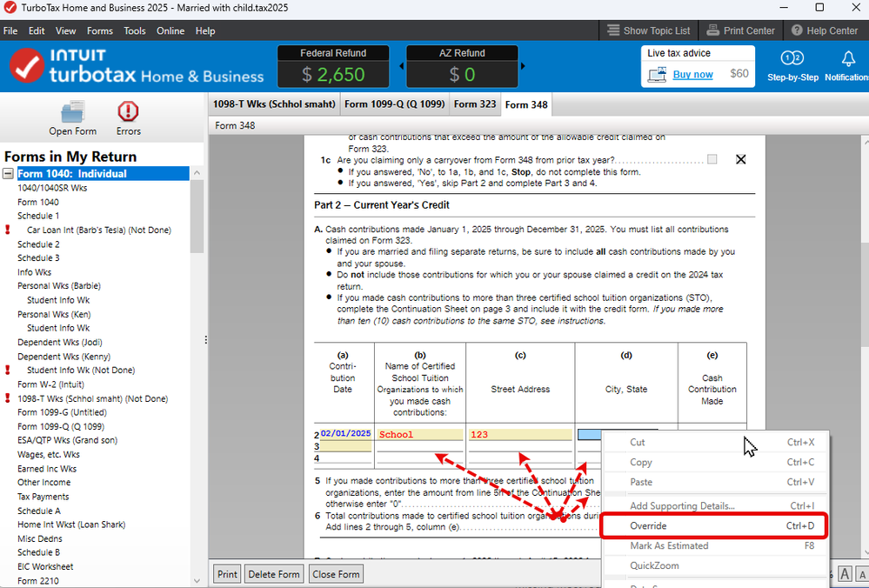Viewport: 869px width, 588px height.
Task: Choose Add Supporting Details from context menu
Action: pyautogui.click(x=716, y=506)
